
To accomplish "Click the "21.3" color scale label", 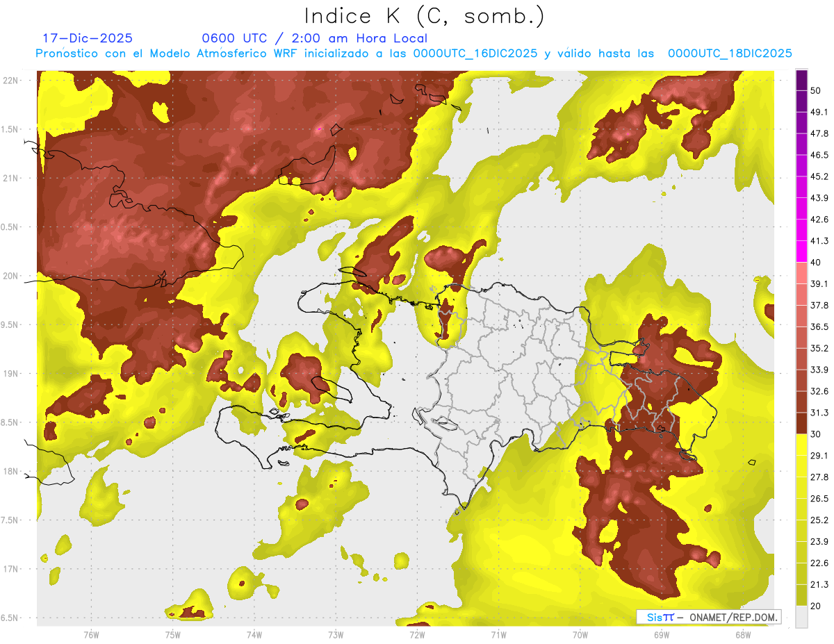I will point(819,584).
